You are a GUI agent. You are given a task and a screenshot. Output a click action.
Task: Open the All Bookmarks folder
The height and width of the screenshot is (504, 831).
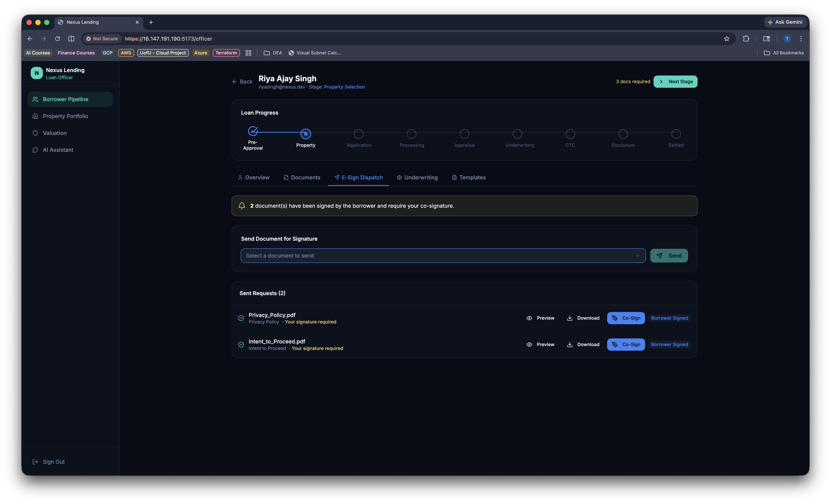(783, 53)
